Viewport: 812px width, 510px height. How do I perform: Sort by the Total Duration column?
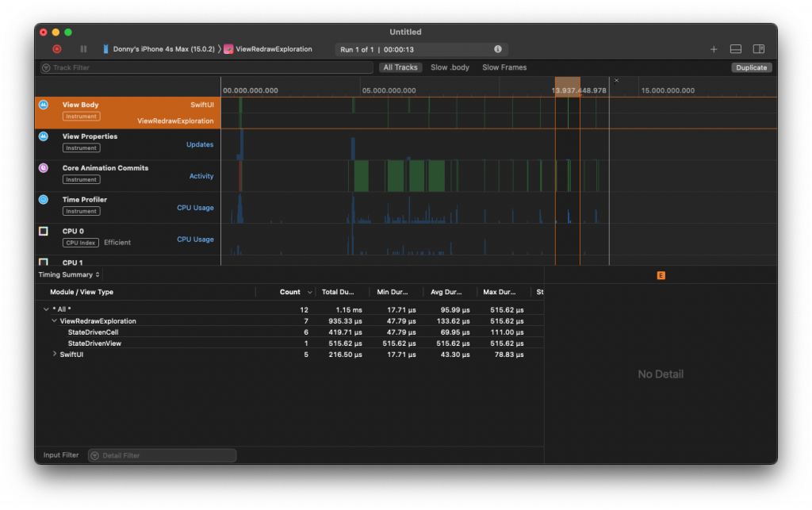point(338,292)
